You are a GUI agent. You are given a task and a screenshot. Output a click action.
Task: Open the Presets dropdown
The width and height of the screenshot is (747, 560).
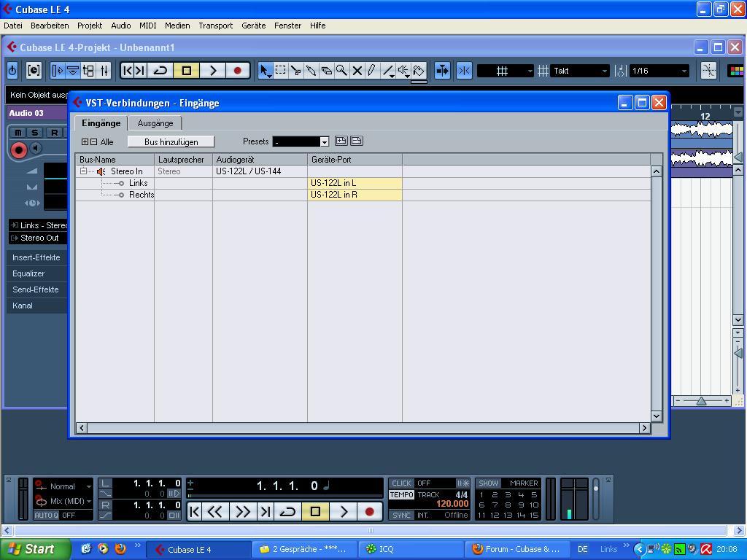click(324, 142)
